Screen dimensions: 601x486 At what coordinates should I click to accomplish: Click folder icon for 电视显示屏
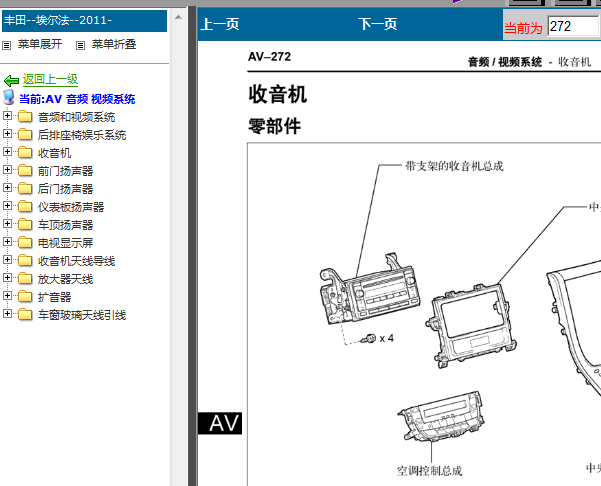pyautogui.click(x=25, y=243)
